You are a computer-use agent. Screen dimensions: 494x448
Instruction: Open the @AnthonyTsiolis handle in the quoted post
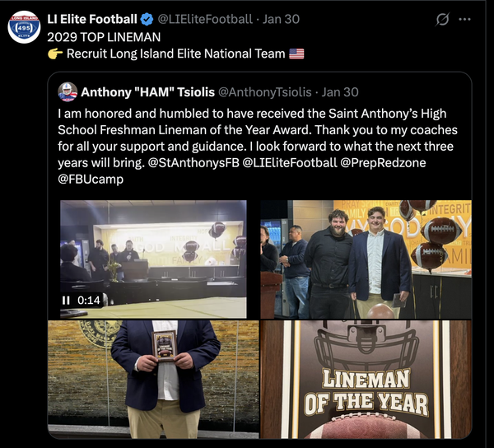tap(264, 92)
